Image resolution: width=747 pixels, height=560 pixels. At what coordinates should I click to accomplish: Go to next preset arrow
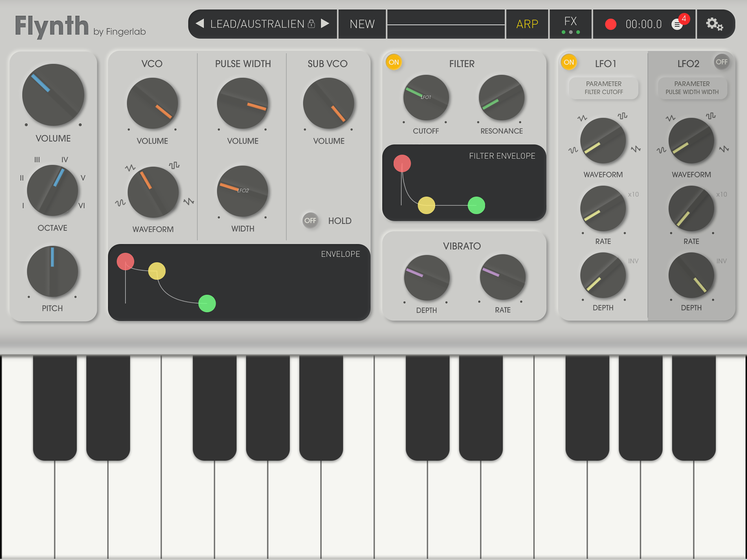[x=325, y=24]
